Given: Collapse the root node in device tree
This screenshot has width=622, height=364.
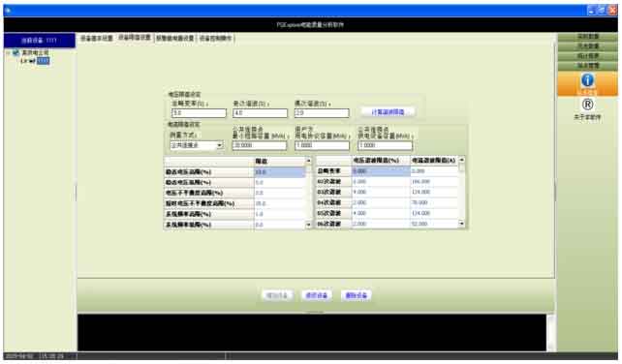Looking at the screenshot, I should coord(8,52).
